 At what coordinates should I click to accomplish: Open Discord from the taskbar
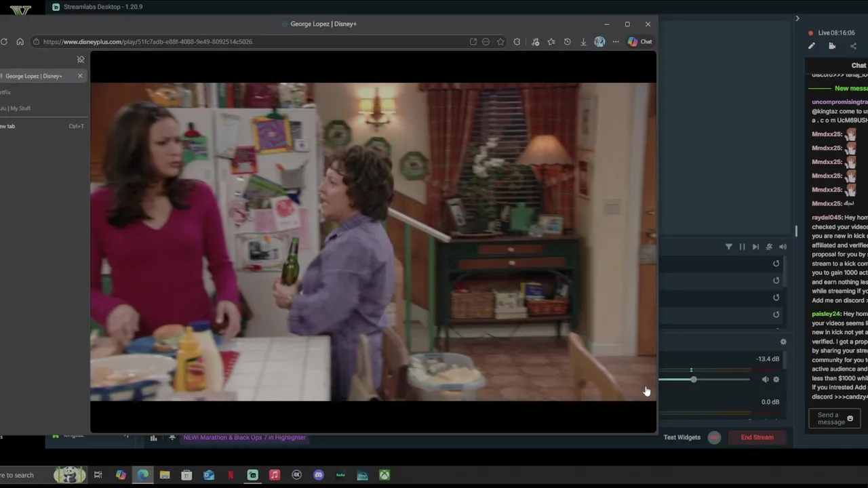coord(319,475)
